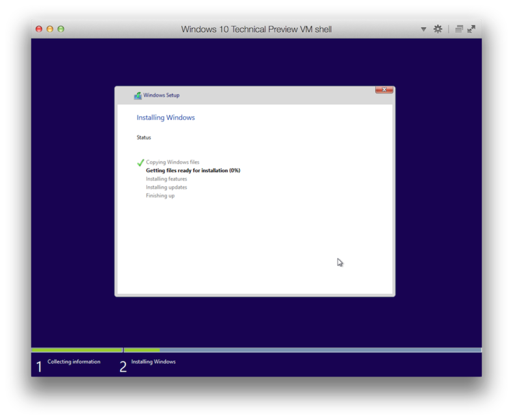Select the 'Finishing up' status line

click(x=160, y=195)
